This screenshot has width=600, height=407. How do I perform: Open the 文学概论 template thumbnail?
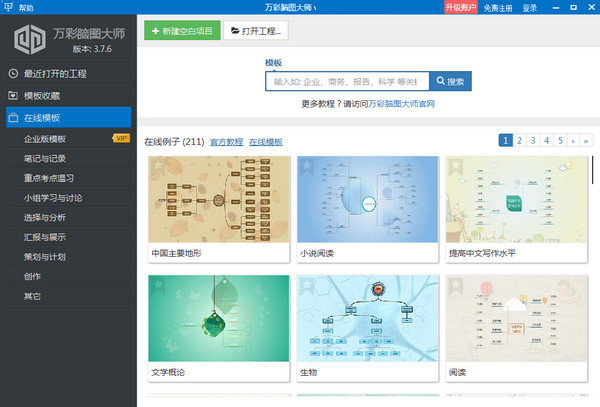[x=219, y=318]
